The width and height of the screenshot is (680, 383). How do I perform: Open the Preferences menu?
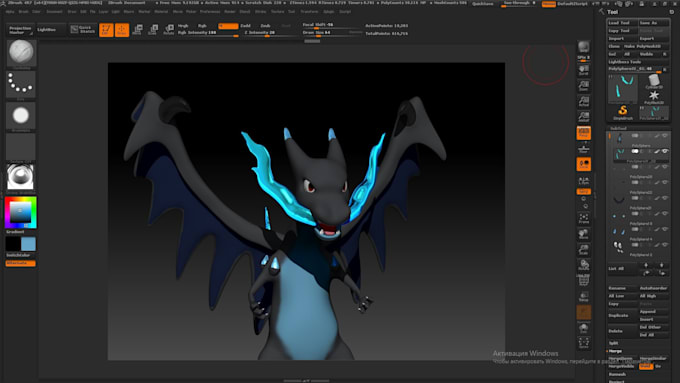pos(210,12)
